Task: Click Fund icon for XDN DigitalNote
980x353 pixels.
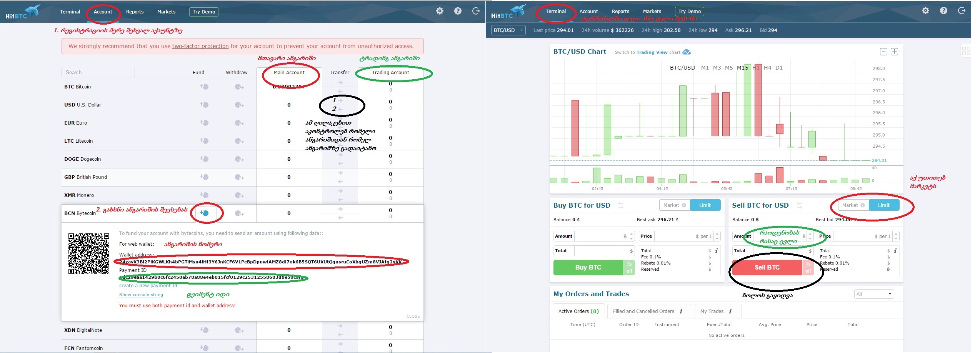Action: pyautogui.click(x=204, y=330)
